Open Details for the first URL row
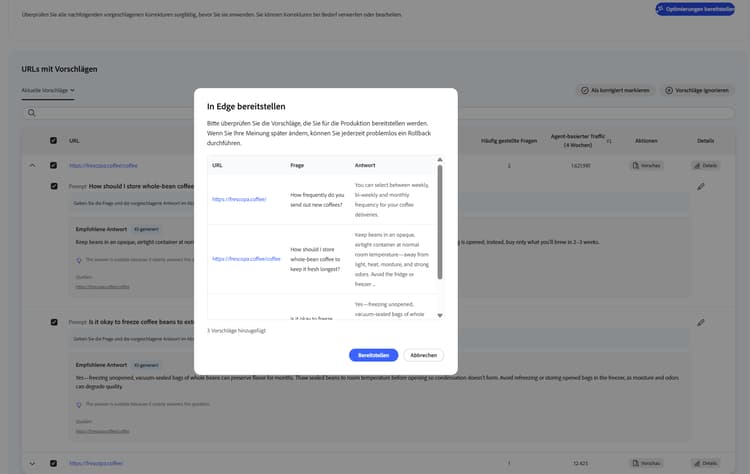The image size is (750, 474). [706, 165]
